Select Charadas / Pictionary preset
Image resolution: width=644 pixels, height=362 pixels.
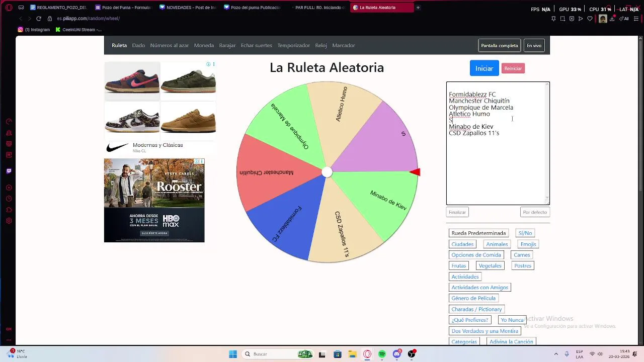[x=476, y=309]
